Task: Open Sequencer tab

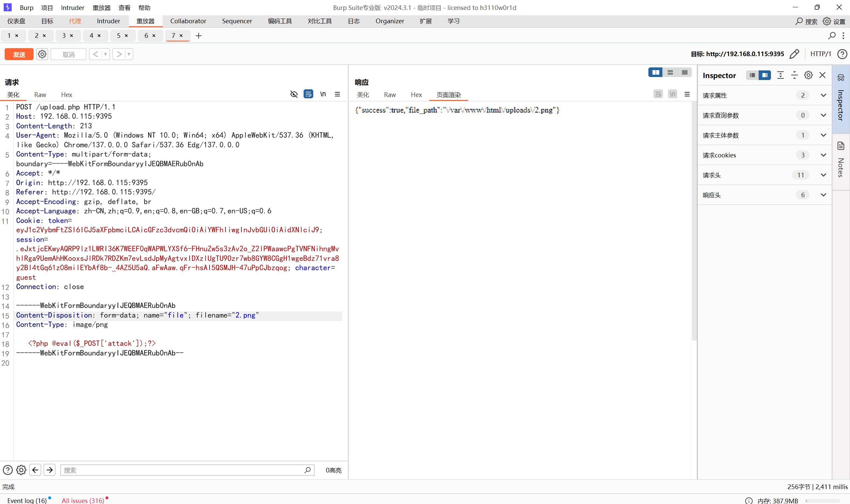Action: pos(237,21)
